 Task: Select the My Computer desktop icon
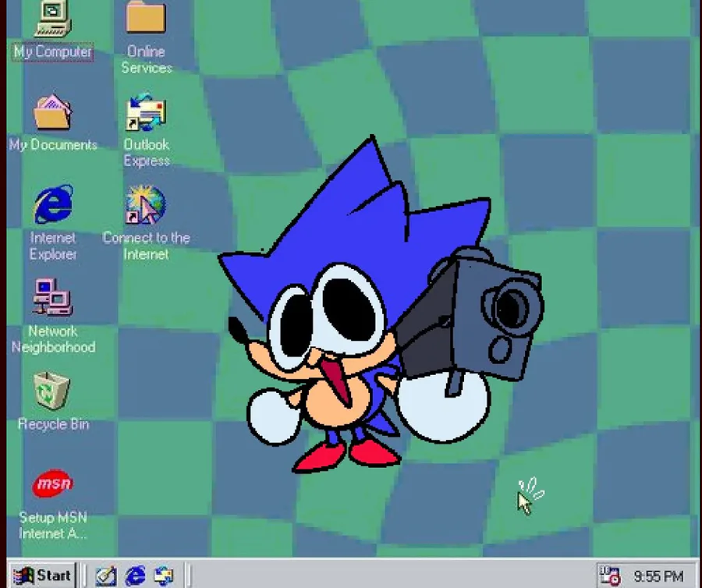pyautogui.click(x=53, y=18)
